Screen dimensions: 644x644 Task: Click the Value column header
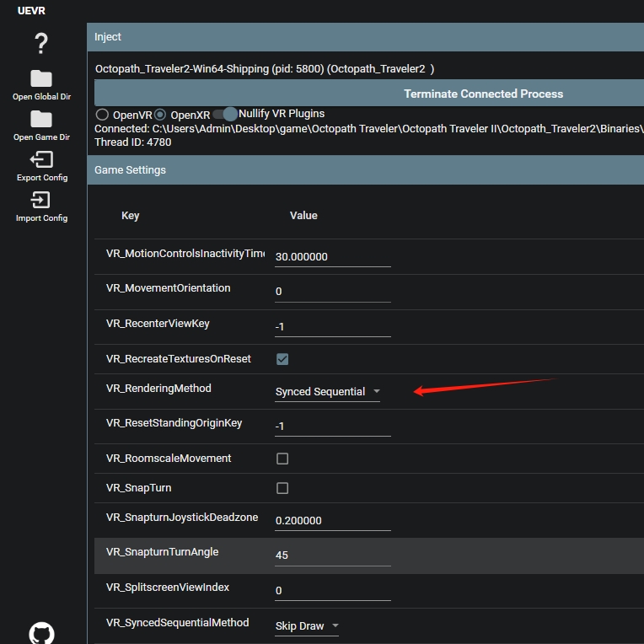click(x=303, y=216)
